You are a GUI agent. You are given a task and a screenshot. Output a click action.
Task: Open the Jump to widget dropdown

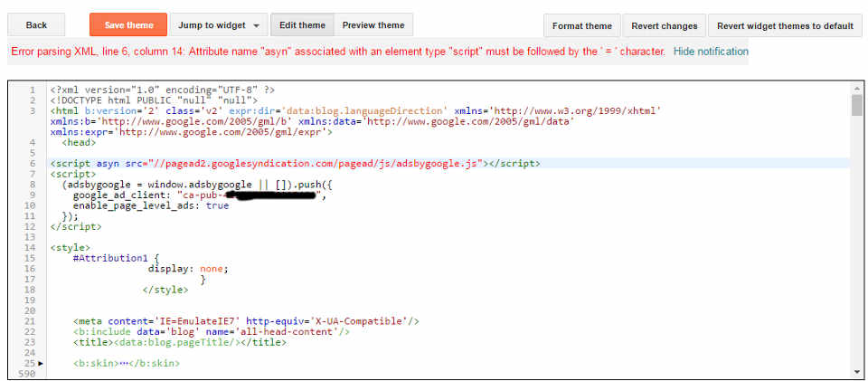pyautogui.click(x=219, y=25)
